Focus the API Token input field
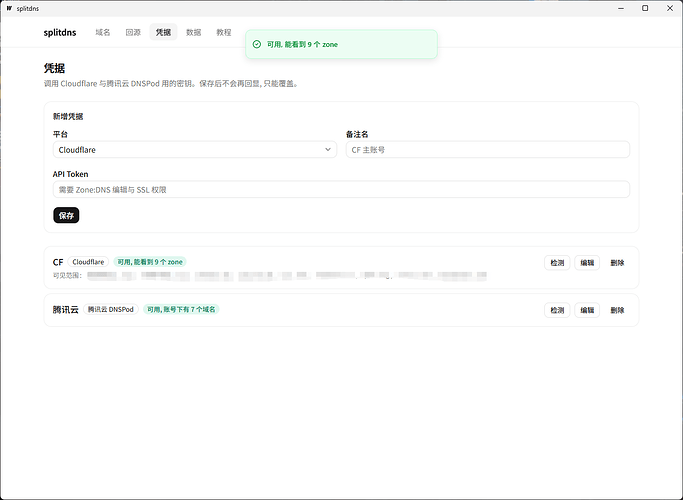The image size is (683, 500). click(341, 189)
